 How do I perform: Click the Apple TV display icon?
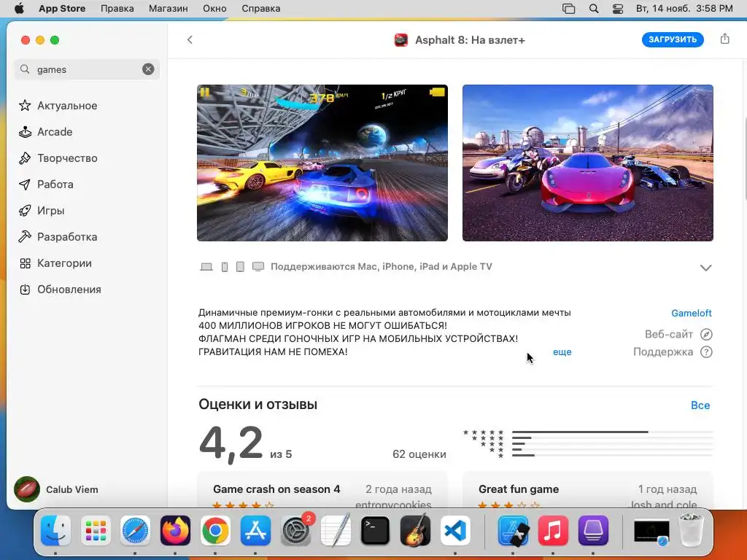[258, 267]
